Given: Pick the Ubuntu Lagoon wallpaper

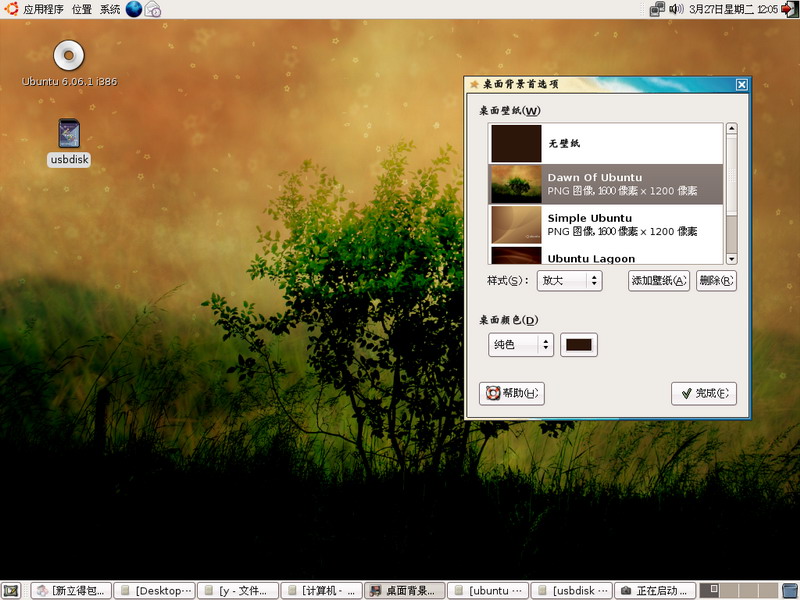Looking at the screenshot, I should [x=606, y=255].
